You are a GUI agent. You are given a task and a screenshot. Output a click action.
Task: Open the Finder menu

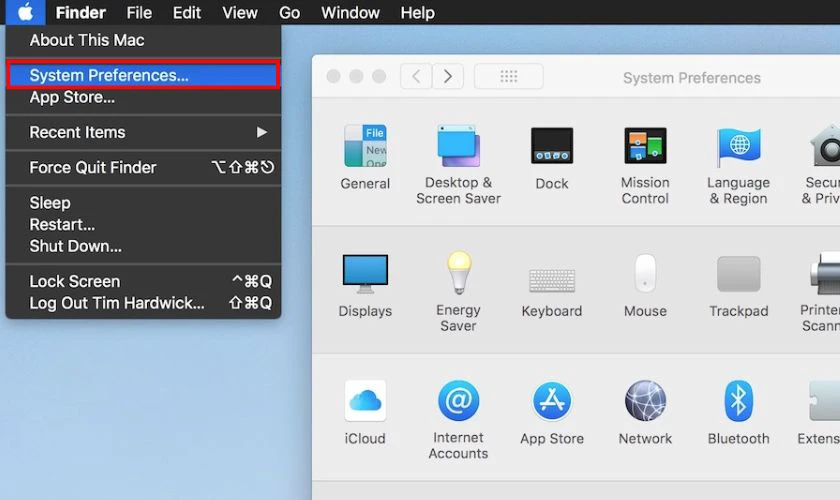tap(81, 12)
